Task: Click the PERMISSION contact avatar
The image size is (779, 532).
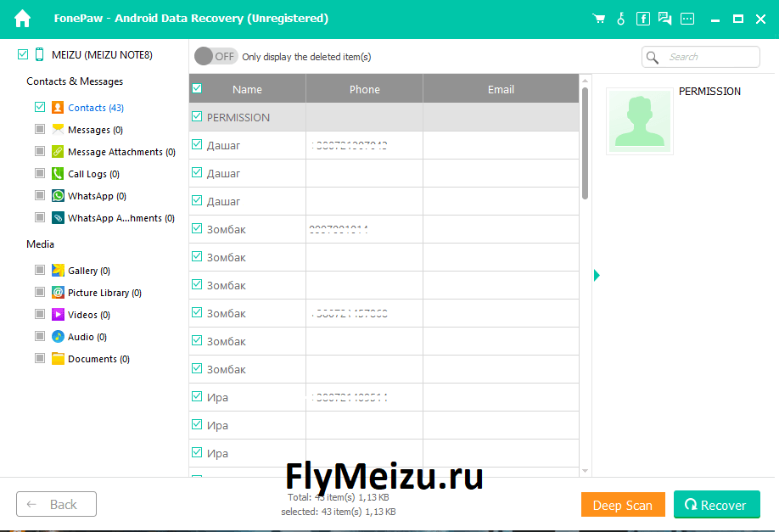Action: pyautogui.click(x=639, y=121)
